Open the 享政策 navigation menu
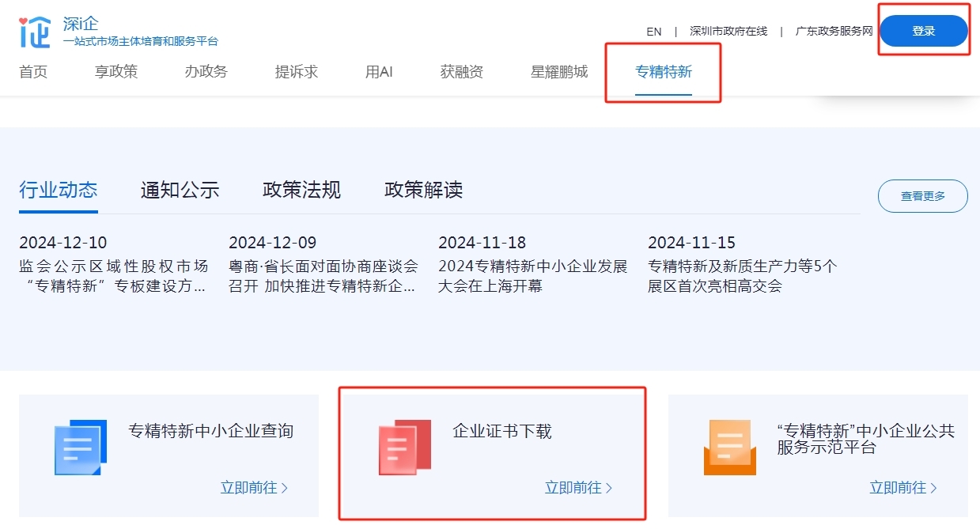980x529 pixels. pos(116,72)
